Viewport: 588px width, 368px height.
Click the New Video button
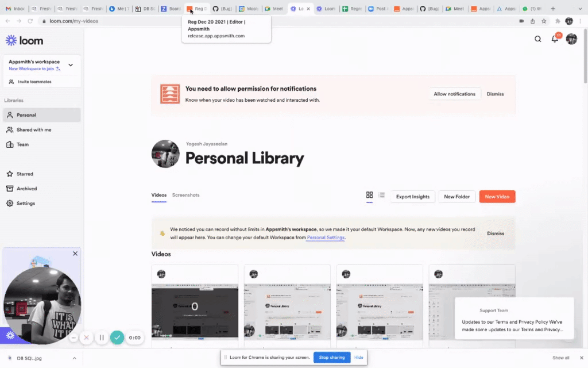click(497, 197)
